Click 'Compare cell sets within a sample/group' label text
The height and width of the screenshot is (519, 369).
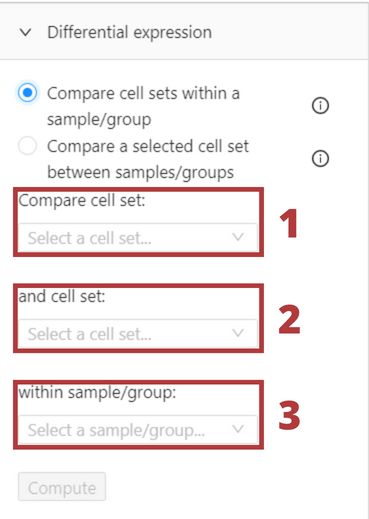click(143, 106)
